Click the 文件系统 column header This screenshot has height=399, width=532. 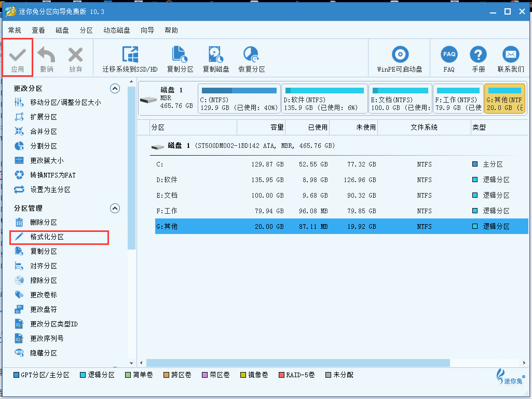click(x=424, y=127)
